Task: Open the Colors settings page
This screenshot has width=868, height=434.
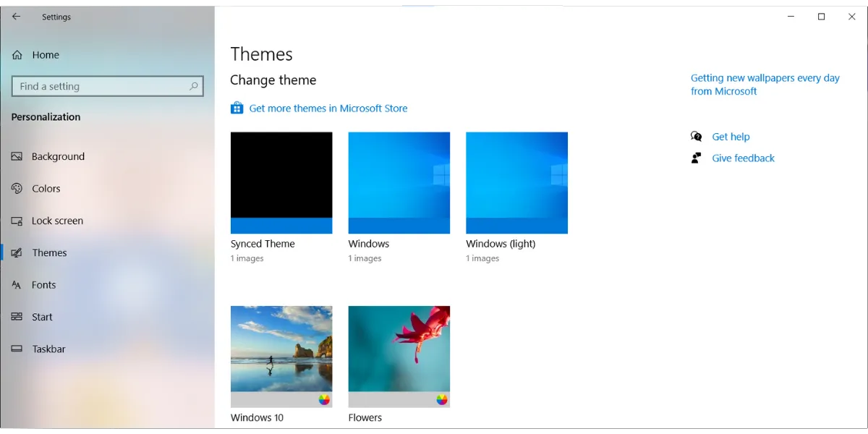Action: click(46, 188)
